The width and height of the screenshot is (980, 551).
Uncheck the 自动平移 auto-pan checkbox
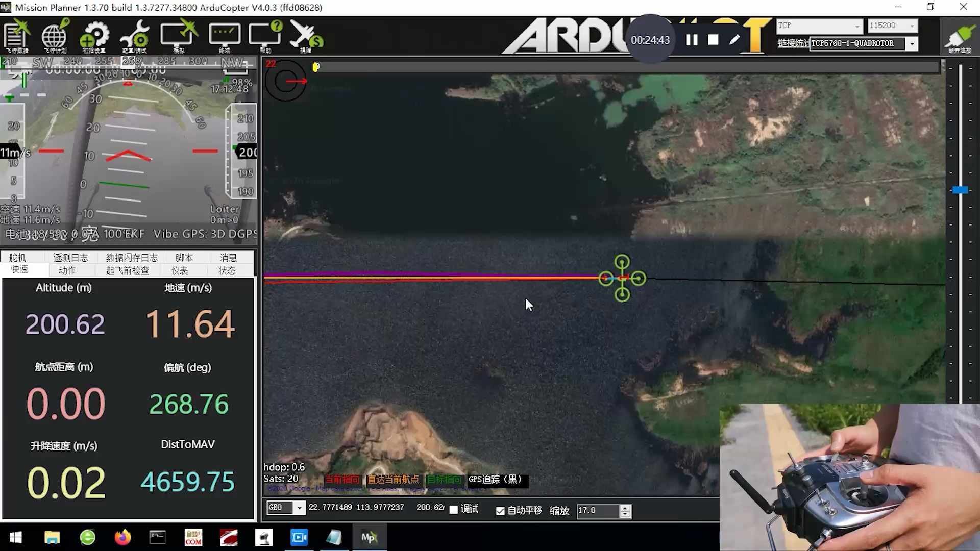click(x=500, y=511)
